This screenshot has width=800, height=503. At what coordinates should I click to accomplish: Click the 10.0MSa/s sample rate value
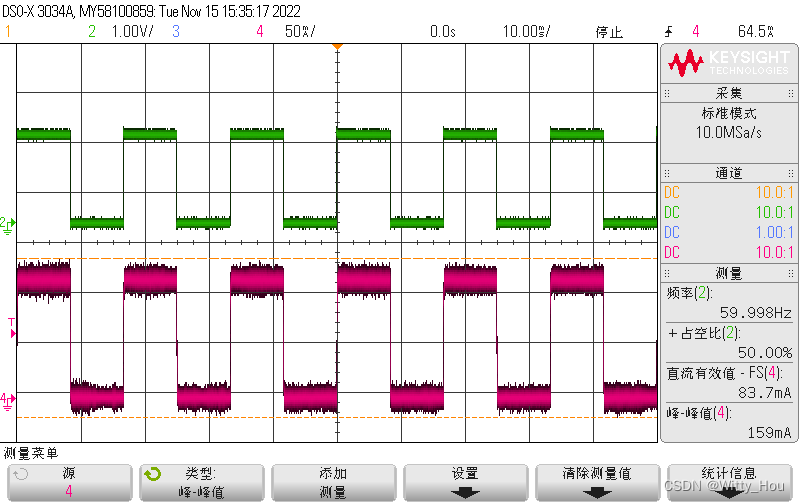coord(729,133)
